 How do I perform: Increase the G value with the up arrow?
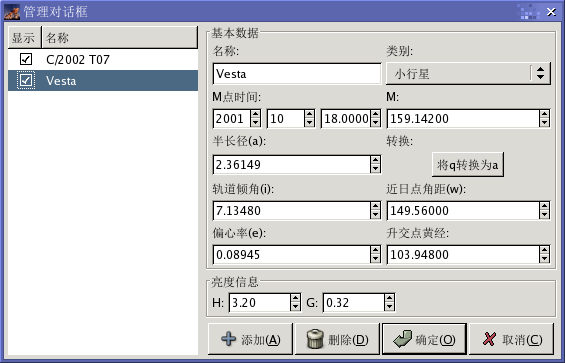(x=389, y=298)
